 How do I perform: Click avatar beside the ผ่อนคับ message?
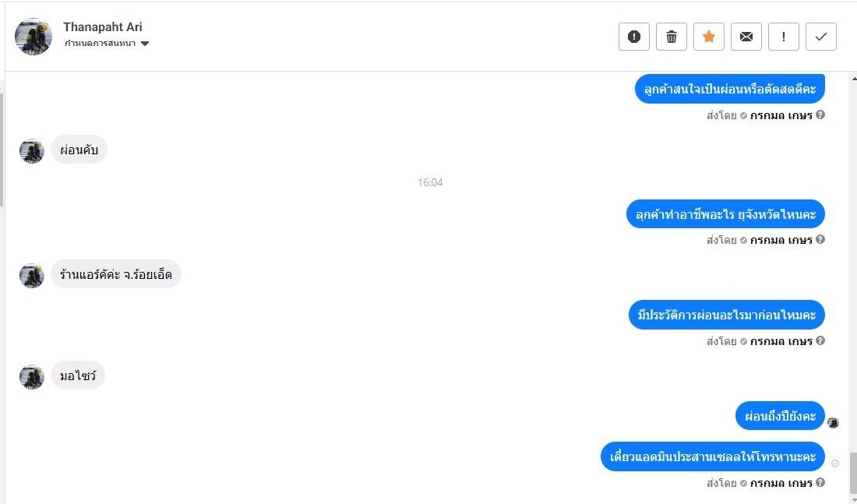coord(32,151)
